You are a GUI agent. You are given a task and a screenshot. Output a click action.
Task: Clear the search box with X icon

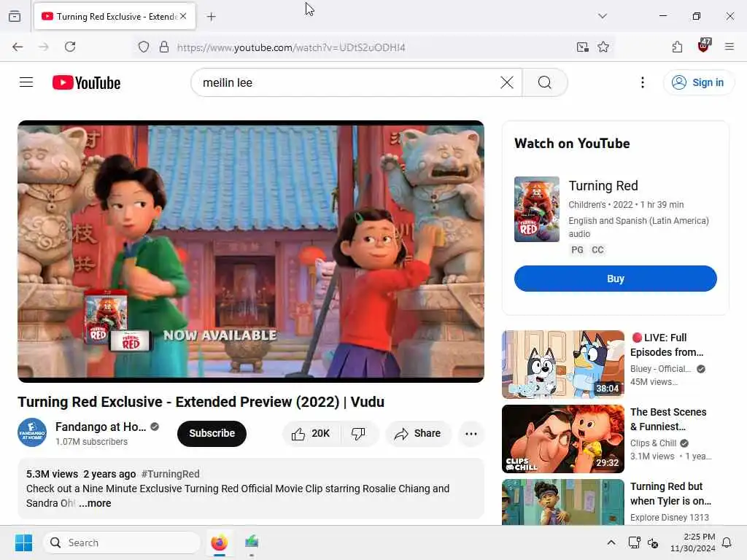pyautogui.click(x=507, y=82)
